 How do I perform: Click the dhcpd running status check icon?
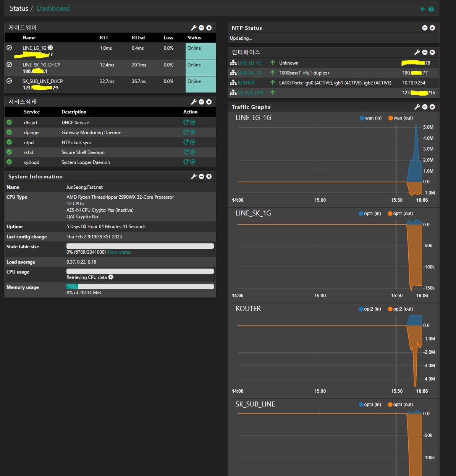9,122
